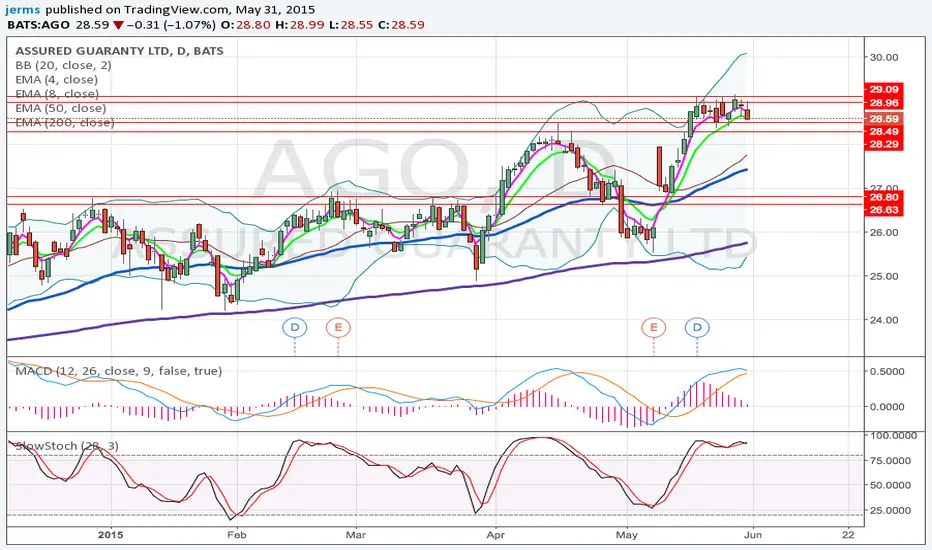
Task: Select the 28.59 current price label
Action: tap(884, 119)
